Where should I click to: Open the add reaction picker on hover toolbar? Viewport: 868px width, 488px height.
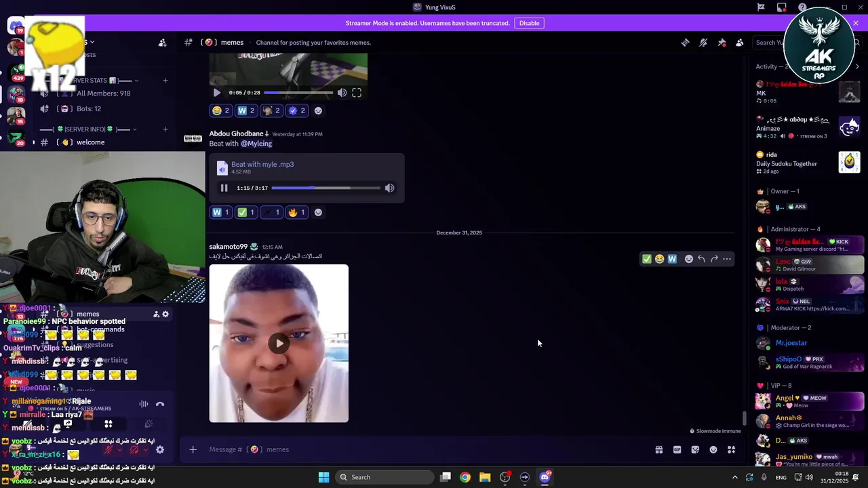click(x=689, y=259)
